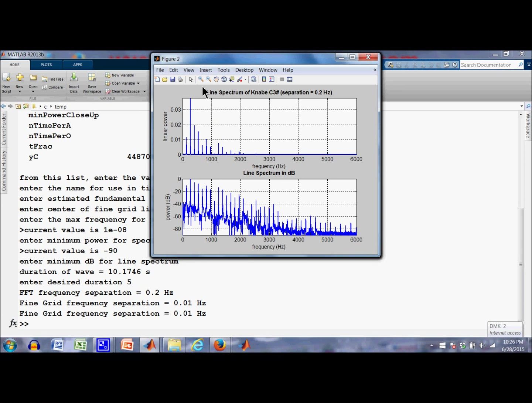Viewport: 532px width, 403px height.
Task: Open the Current Folder side panel
Action: (4, 129)
